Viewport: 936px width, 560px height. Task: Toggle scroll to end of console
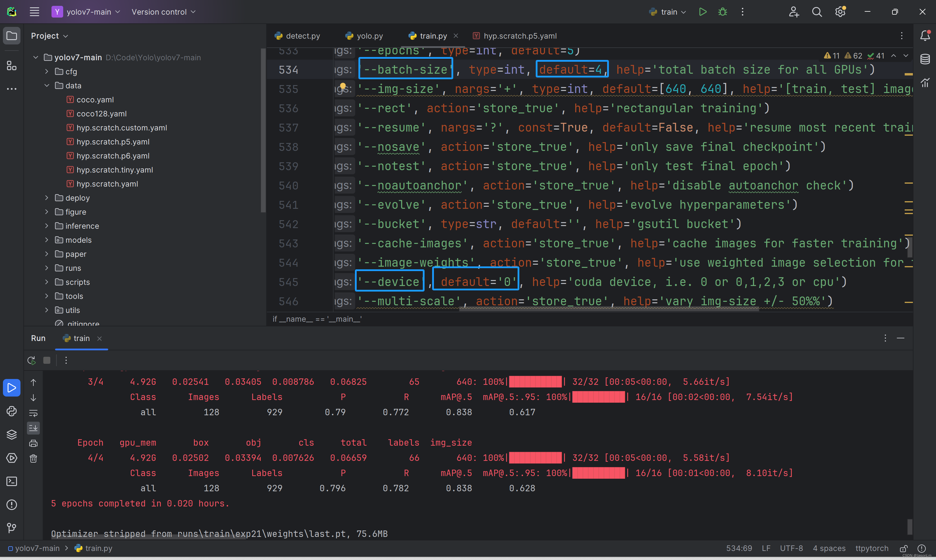[x=33, y=428]
